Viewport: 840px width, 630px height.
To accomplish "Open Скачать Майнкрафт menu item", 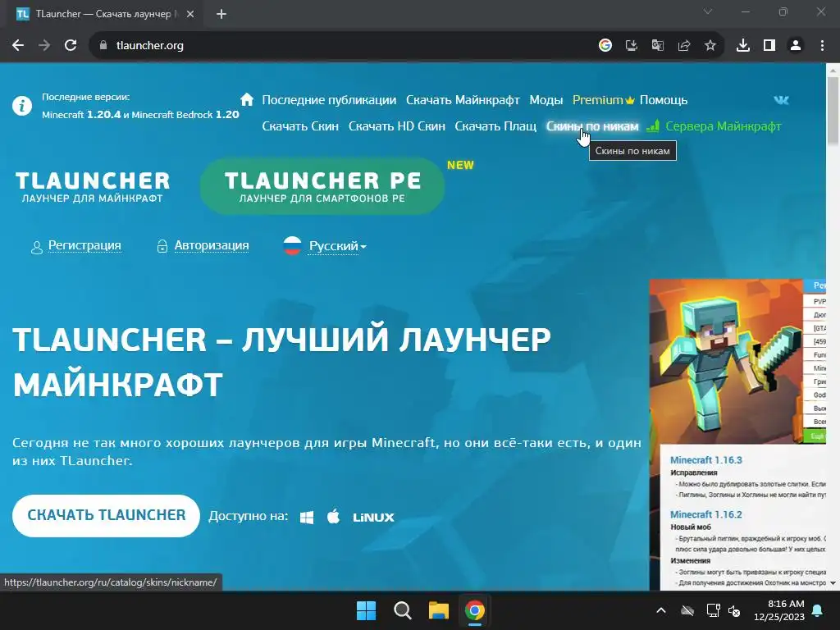I will point(463,100).
